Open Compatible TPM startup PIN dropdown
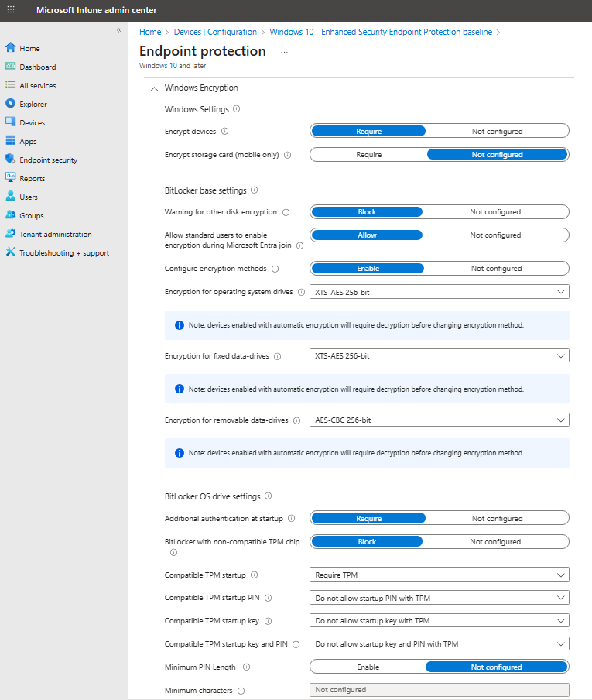Screen dimensions: 592x700 click(440, 598)
